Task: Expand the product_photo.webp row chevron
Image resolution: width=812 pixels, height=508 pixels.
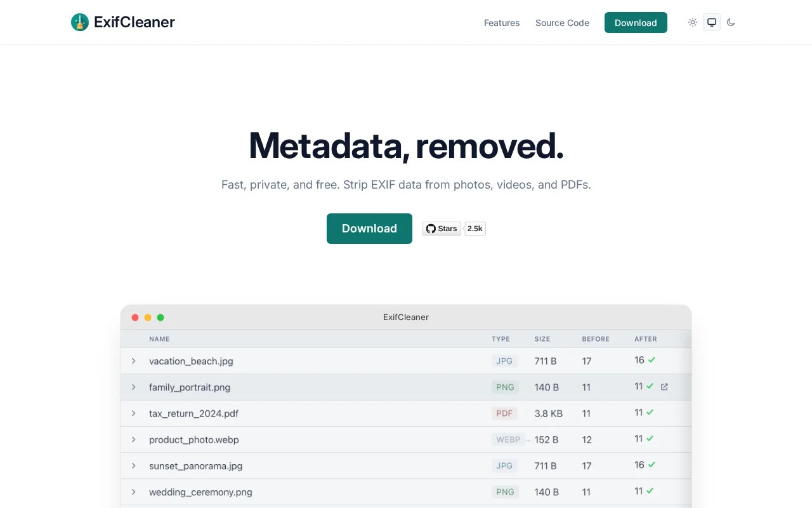Action: coord(133,439)
